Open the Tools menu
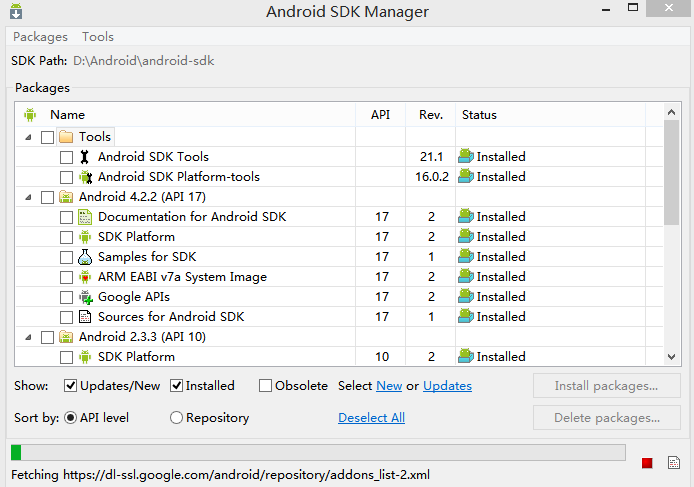This screenshot has height=487, width=694. pos(98,37)
